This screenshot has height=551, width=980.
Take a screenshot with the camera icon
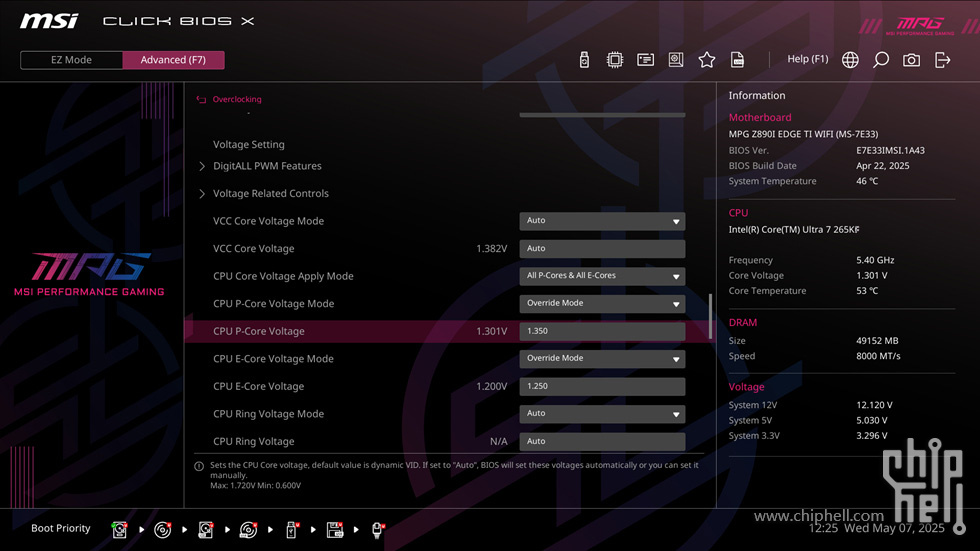tap(911, 59)
